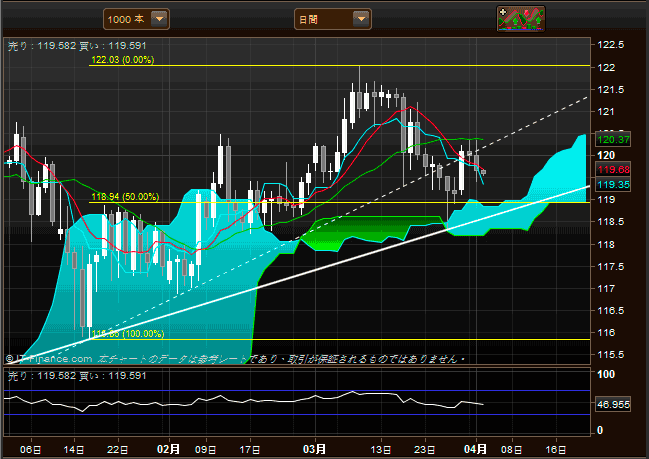The image size is (649, 459).
Task: Click the 118.5 price axis label
Action: [x=611, y=222]
